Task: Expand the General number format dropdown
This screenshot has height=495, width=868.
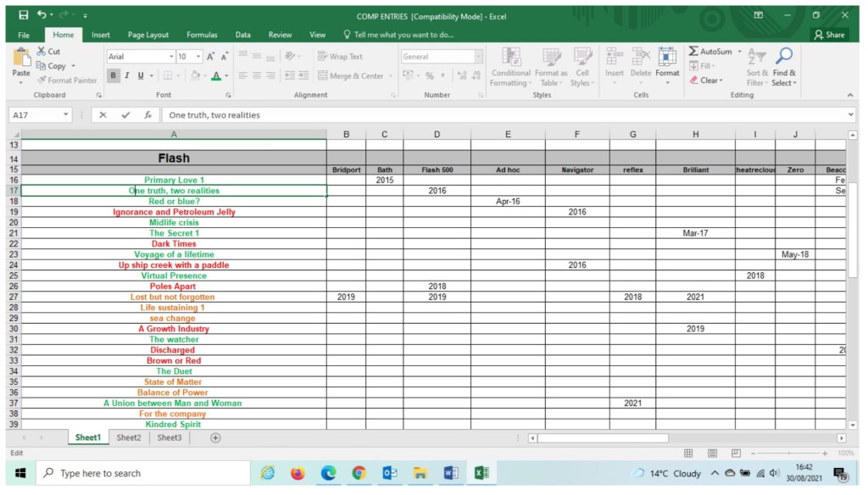Action: [478, 57]
